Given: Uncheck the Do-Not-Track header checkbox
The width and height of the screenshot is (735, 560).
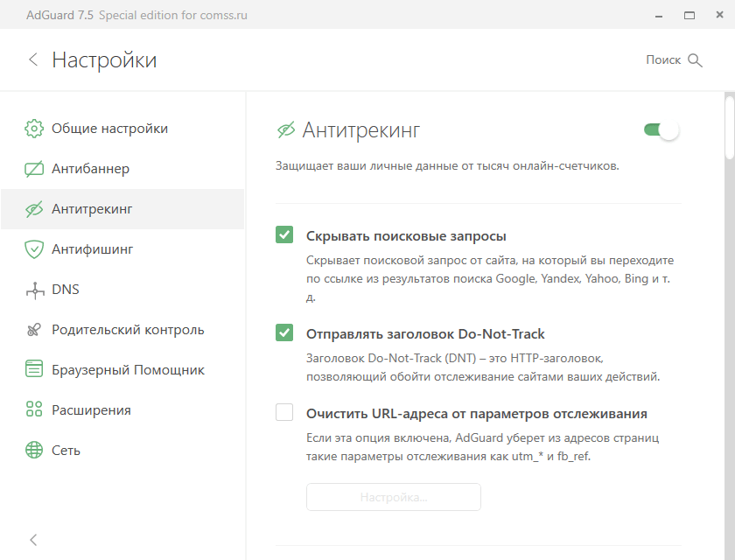Looking at the screenshot, I should tap(284, 333).
